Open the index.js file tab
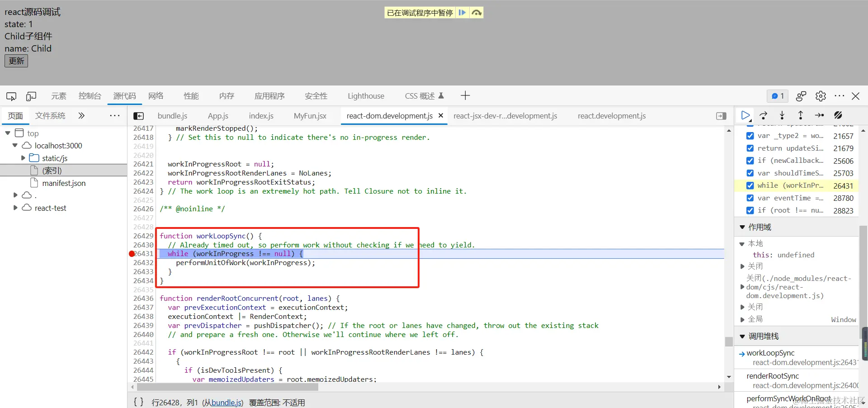This screenshot has width=868, height=408. (x=261, y=116)
